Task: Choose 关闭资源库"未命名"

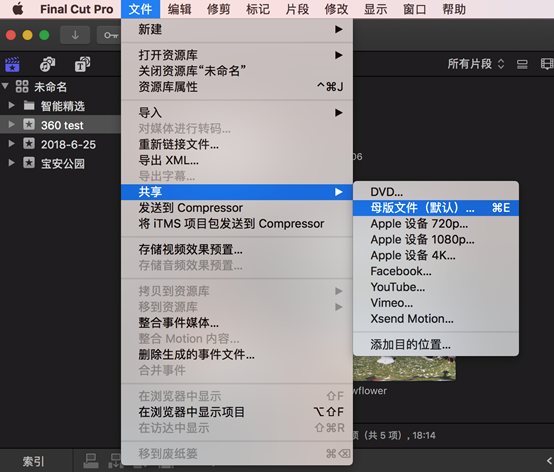Action: point(237,71)
